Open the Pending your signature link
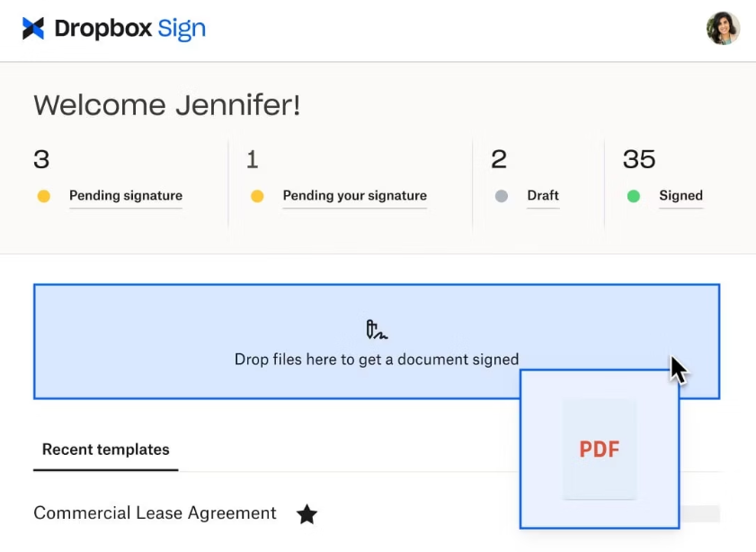The height and width of the screenshot is (552, 756). pos(354,196)
